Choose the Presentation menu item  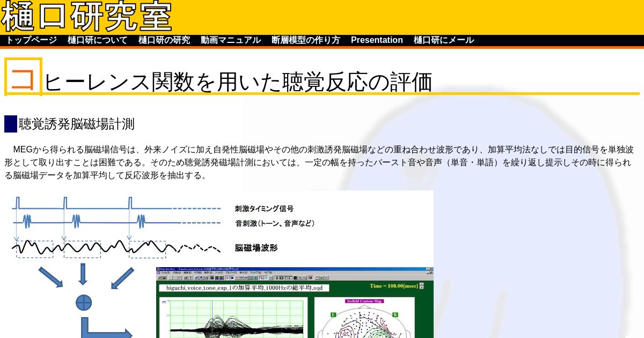point(377,40)
